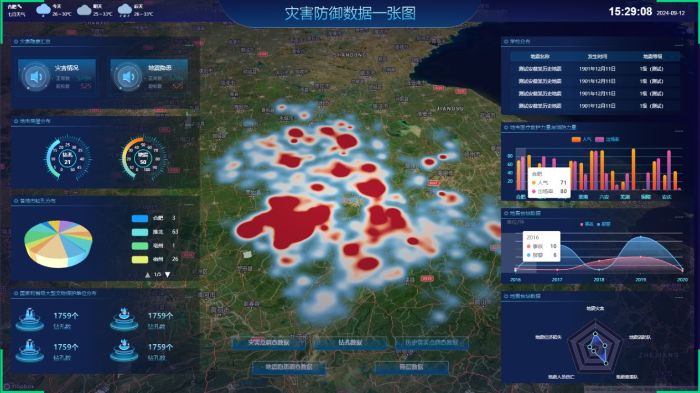Click the 灾害情况 speaker icon
This screenshot has width=700, height=393.
(37, 77)
